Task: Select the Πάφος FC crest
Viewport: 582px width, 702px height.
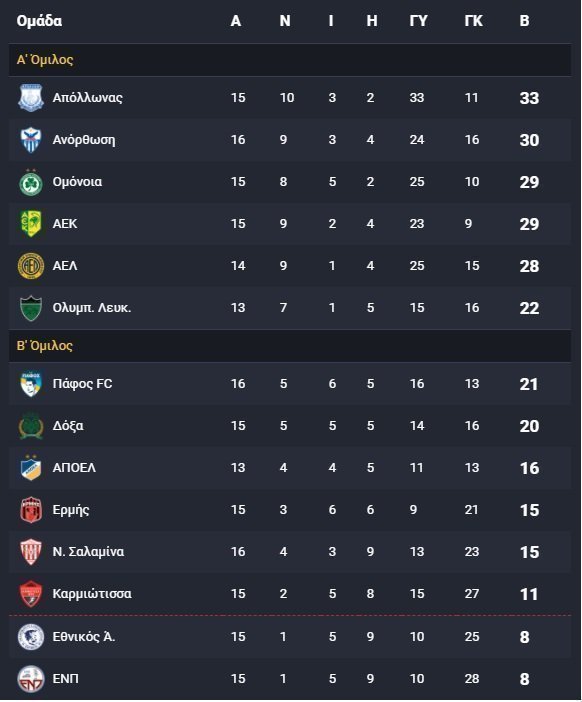Action: [30, 384]
